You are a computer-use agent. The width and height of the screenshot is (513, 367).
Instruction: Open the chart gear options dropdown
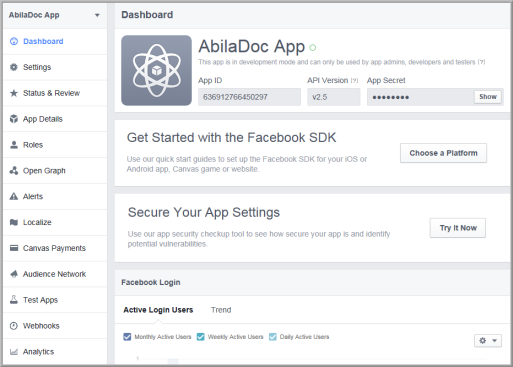pyautogui.click(x=488, y=341)
